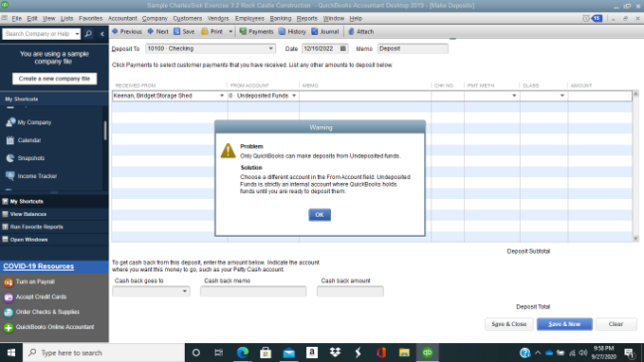The width and height of the screenshot is (644, 362).
Task: Open Calendar shortcut
Action: (x=24, y=140)
